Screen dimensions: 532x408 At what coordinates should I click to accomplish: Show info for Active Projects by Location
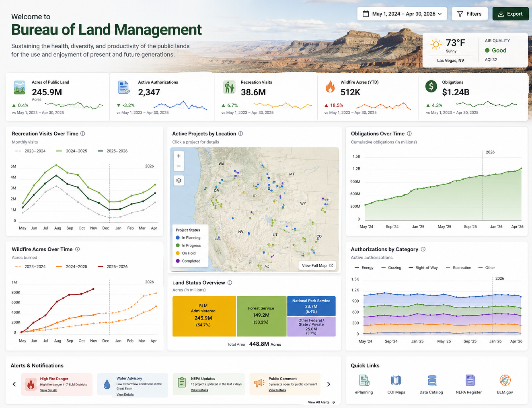point(240,133)
